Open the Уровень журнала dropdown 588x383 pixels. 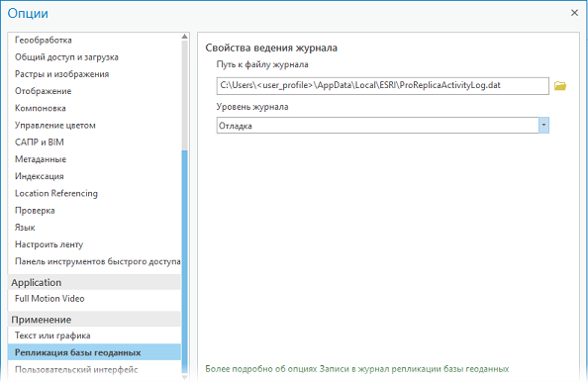[x=543, y=125]
